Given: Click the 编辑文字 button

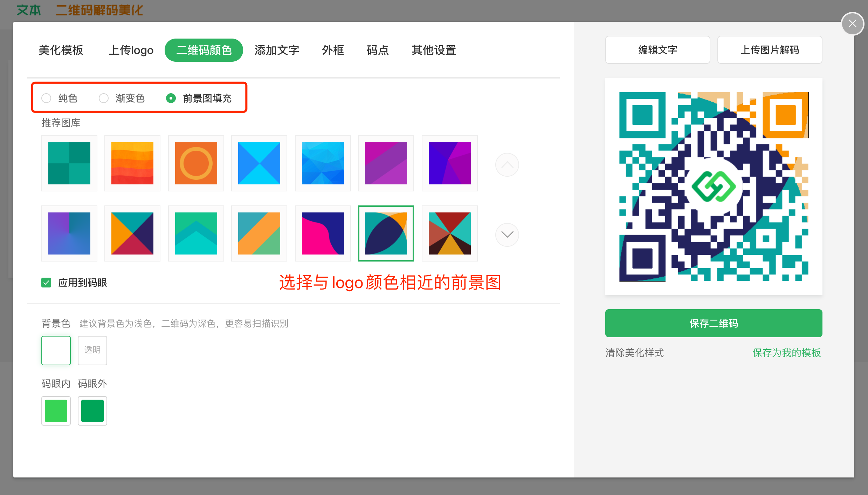Looking at the screenshot, I should [x=658, y=50].
